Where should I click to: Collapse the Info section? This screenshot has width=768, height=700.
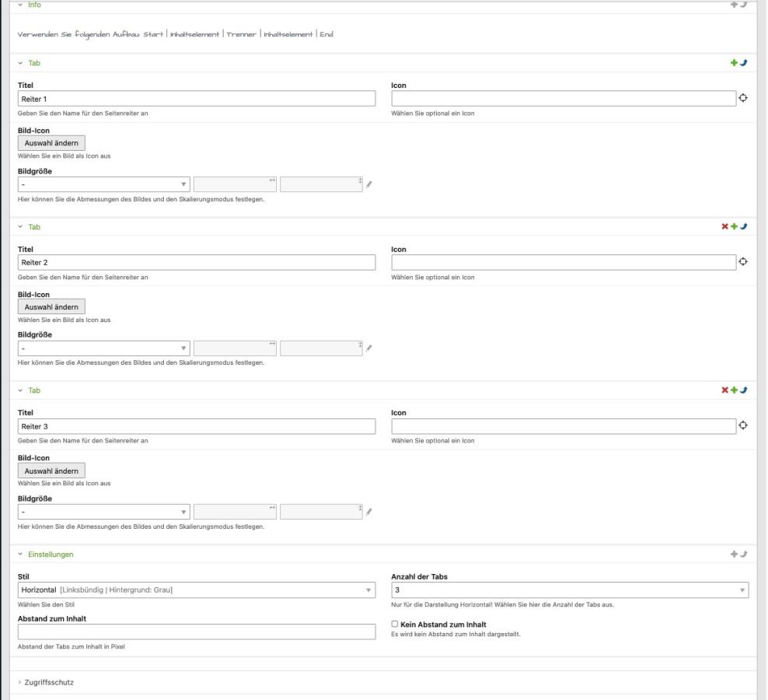click(34, 5)
